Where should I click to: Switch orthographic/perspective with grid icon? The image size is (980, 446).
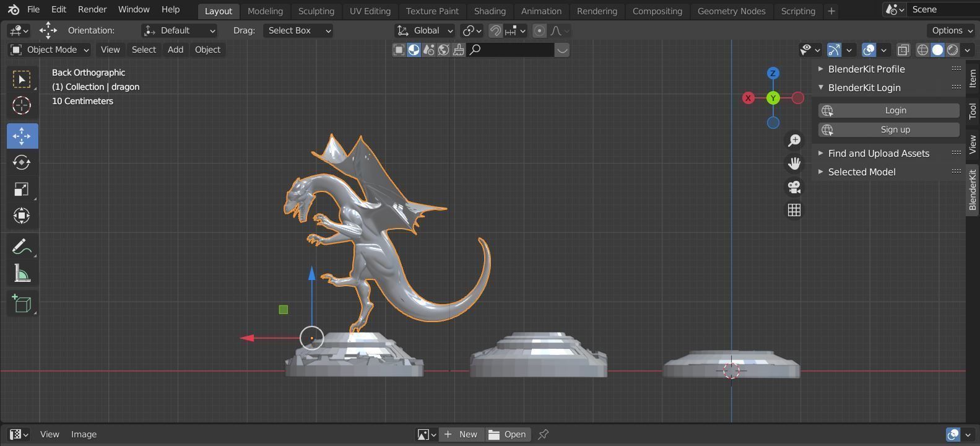click(794, 211)
